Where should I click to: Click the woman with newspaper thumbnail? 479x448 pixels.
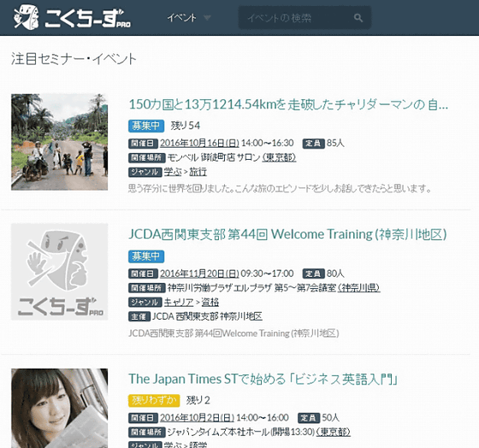coord(60,409)
